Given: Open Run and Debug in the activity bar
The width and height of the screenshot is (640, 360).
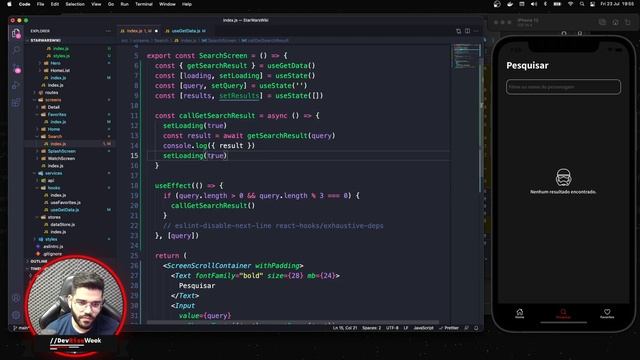Looking at the screenshot, I should coord(16,85).
